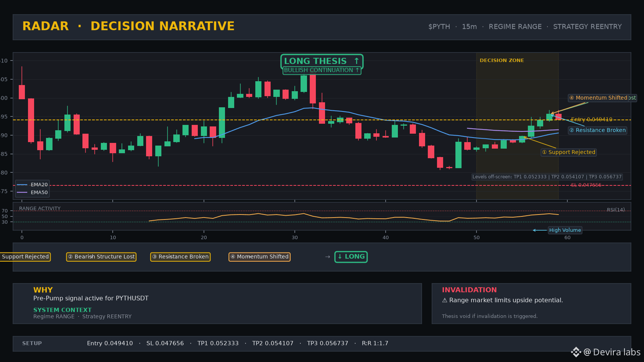This screenshot has height=362, width=644.
Task: Click the RSI(14) indicator label
Action: [x=616, y=210]
